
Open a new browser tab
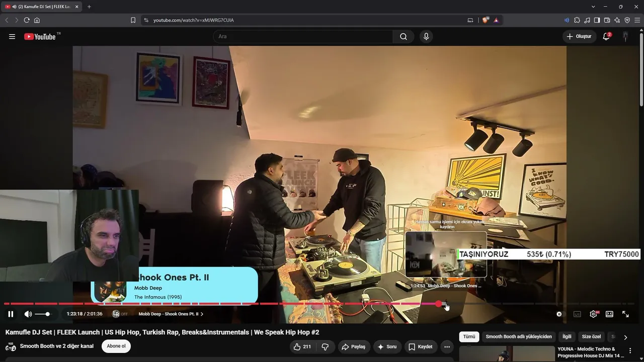pos(89,7)
